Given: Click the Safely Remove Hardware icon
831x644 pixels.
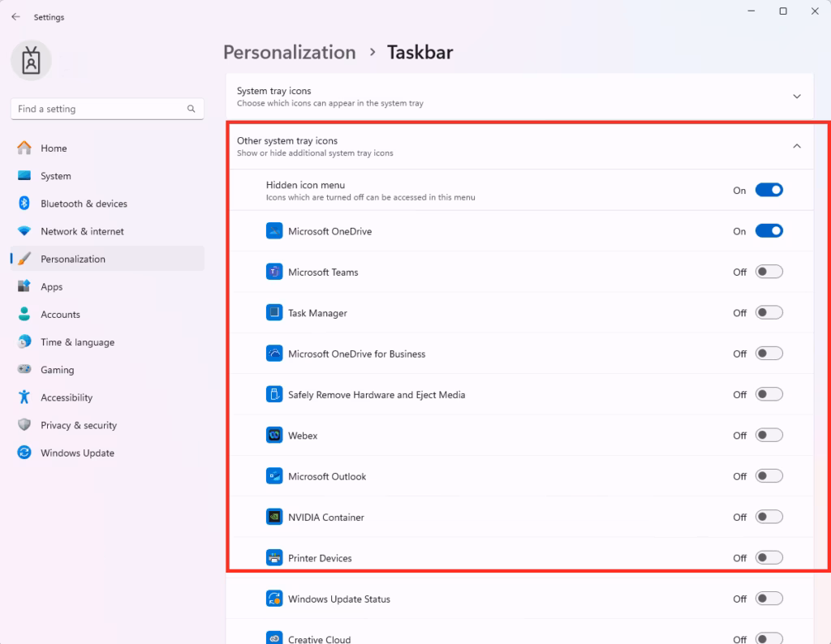Looking at the screenshot, I should (x=274, y=394).
